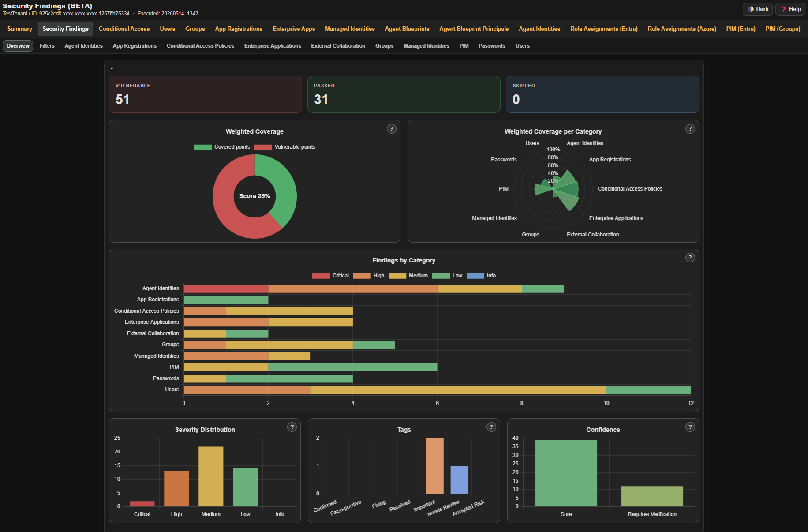The height and width of the screenshot is (532, 808).
Task: Open the App Registrations main tab
Action: point(239,29)
